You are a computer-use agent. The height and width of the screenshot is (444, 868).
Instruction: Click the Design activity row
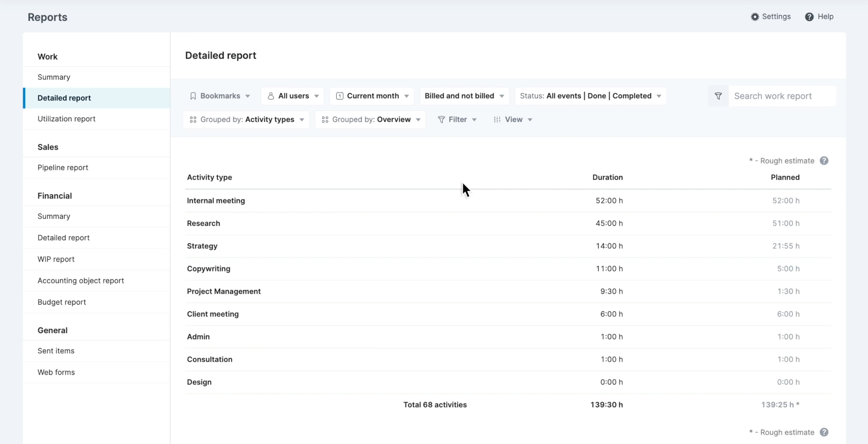[x=508, y=382]
